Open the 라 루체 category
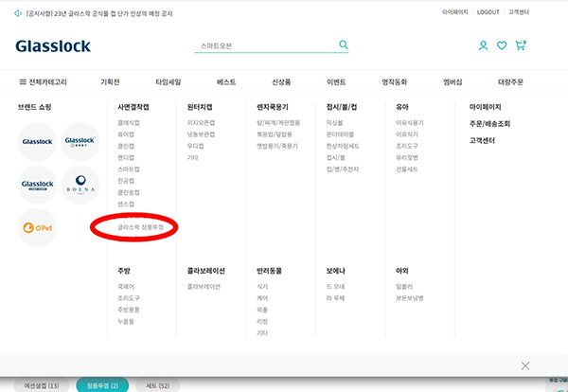568x392 pixels. click(x=335, y=298)
